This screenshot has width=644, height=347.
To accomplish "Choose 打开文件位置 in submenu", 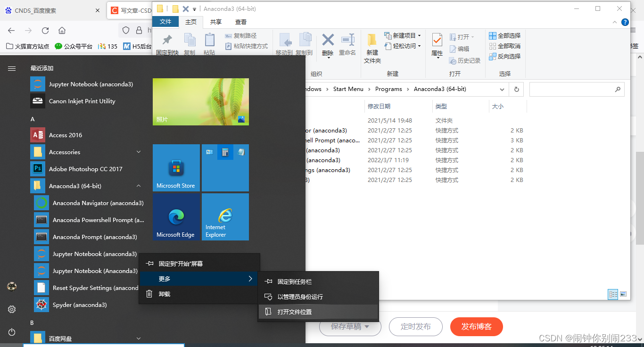I will [x=318, y=312].
